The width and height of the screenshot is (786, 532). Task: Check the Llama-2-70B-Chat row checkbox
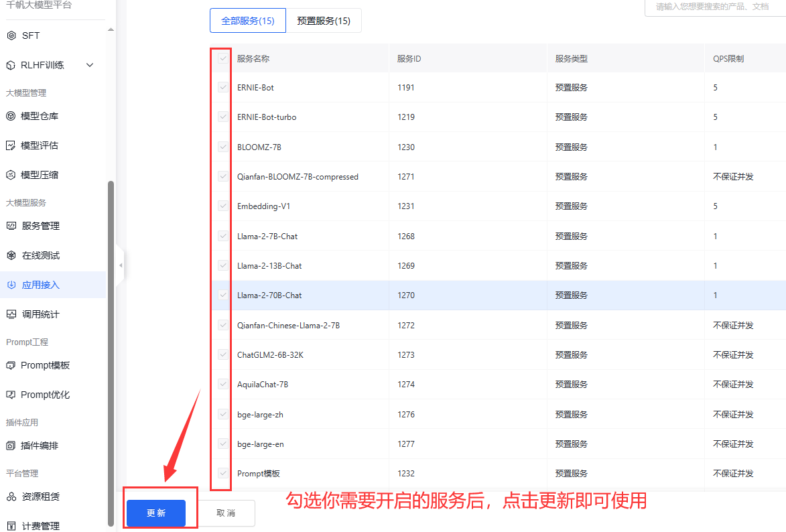tap(221, 295)
